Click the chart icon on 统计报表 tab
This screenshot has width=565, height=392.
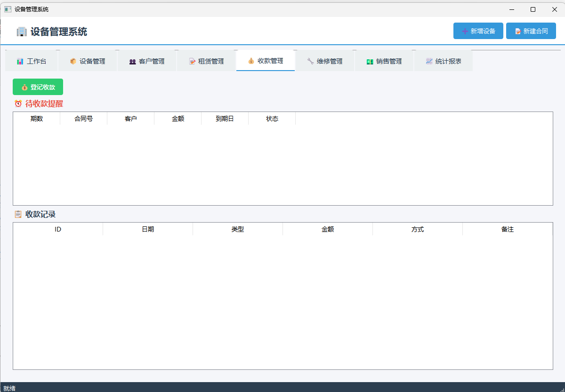coord(429,61)
